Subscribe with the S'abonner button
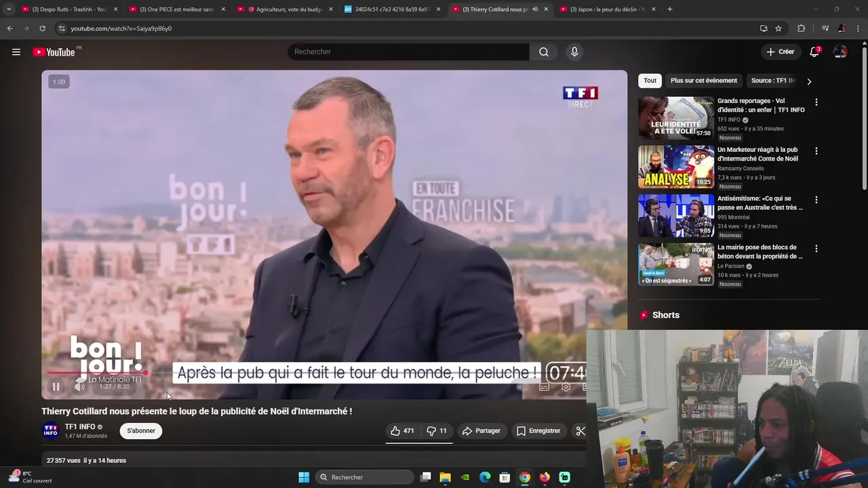 click(141, 431)
